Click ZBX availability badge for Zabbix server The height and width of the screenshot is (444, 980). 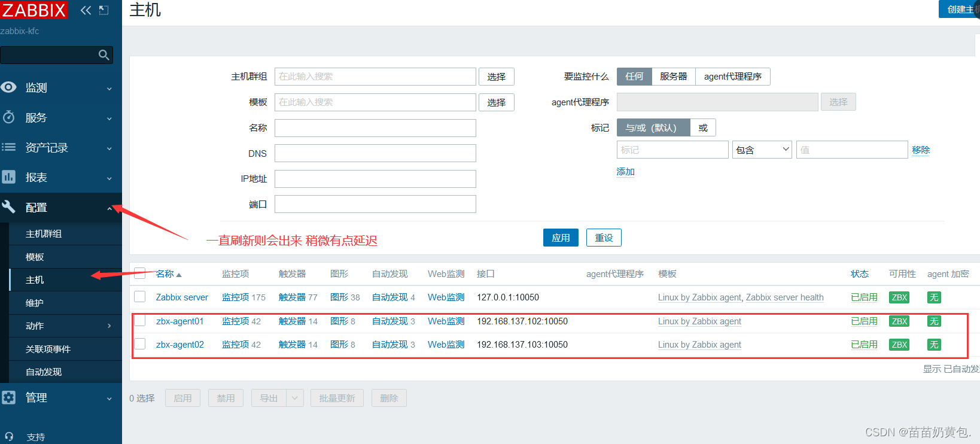899,297
